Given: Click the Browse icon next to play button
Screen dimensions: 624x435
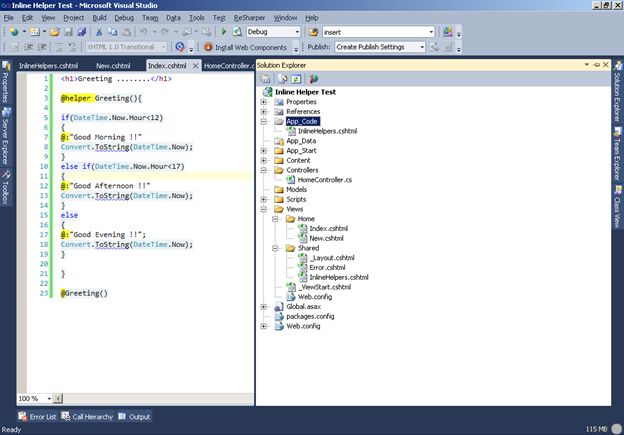Looking at the screenshot, I should (x=237, y=32).
